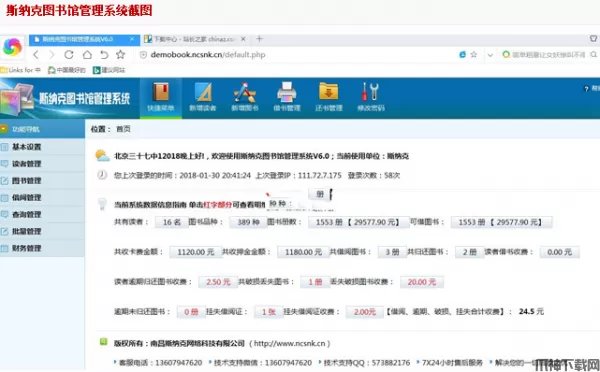Click the red 20.00 元 damage fee
Image resolution: width=600 pixels, height=372 pixels.
point(422,282)
